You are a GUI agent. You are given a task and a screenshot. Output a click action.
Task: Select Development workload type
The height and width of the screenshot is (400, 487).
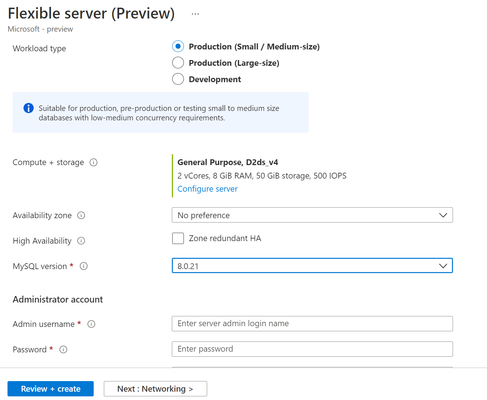178,79
